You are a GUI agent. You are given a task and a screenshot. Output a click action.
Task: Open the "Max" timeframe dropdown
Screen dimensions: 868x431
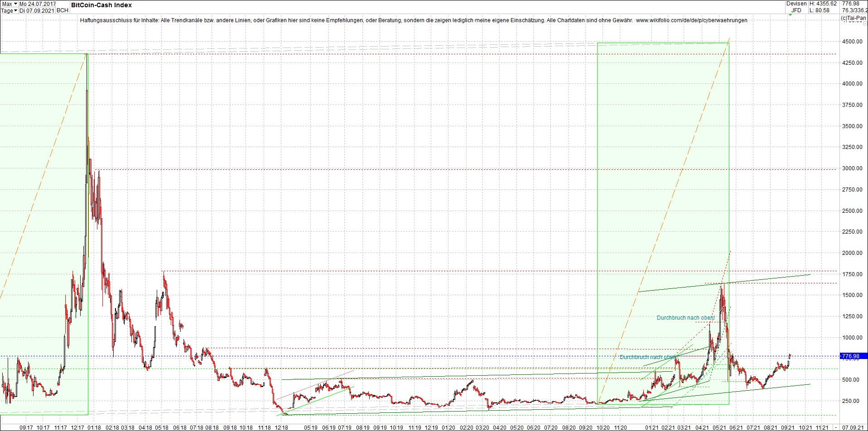(9, 4)
